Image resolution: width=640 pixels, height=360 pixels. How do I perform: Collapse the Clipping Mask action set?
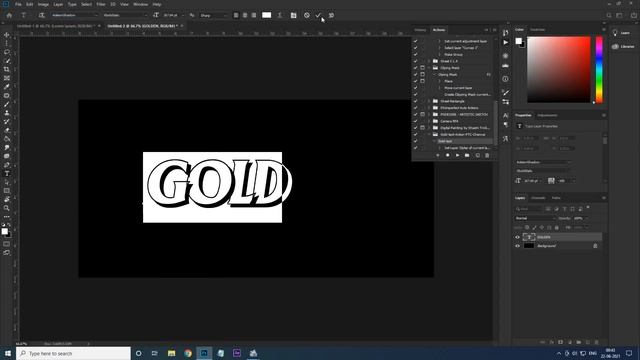tap(429, 68)
